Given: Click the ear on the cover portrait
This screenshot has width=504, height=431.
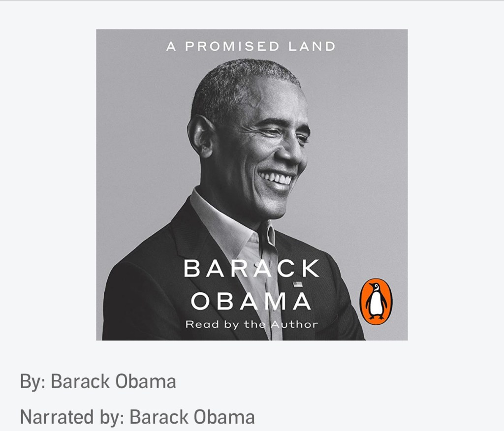Looking at the screenshot, I should click(x=201, y=135).
